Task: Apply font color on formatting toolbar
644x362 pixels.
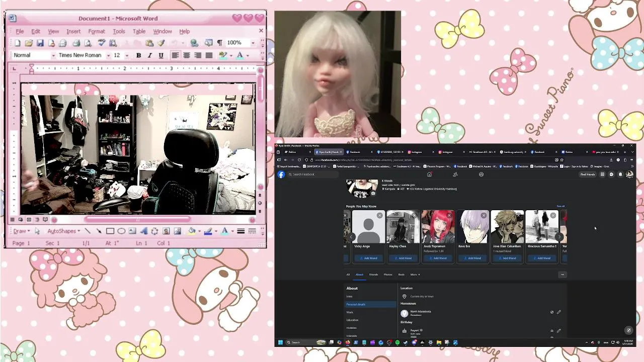Action: pos(240,55)
